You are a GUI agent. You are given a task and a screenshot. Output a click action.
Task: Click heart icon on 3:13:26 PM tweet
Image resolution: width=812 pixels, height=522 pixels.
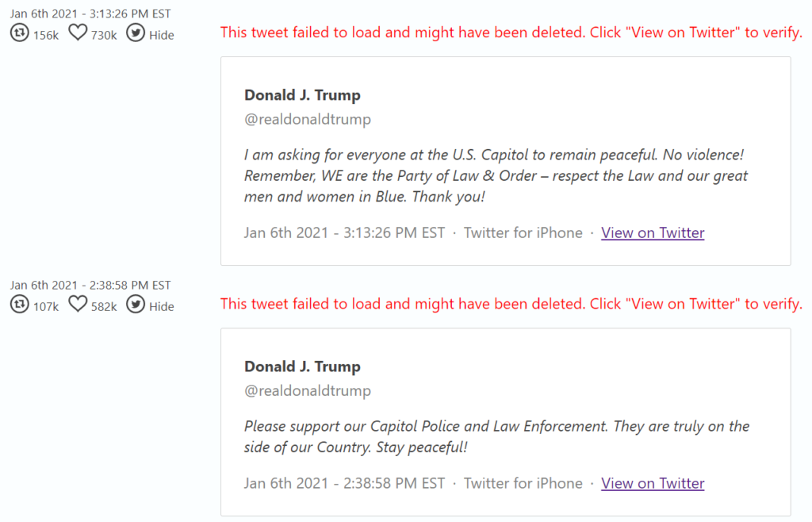point(77,33)
